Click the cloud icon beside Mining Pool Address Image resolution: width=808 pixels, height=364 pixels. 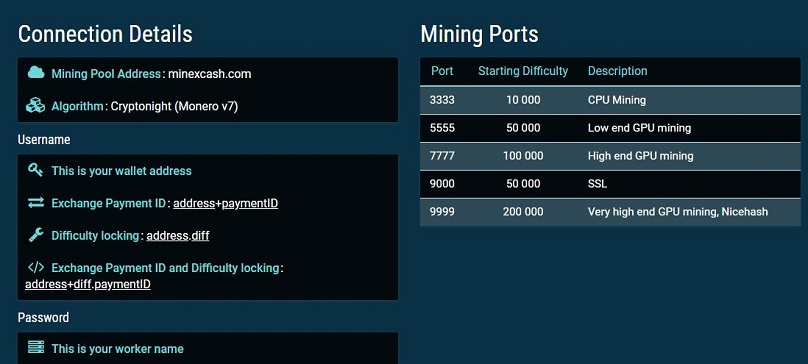(36, 73)
